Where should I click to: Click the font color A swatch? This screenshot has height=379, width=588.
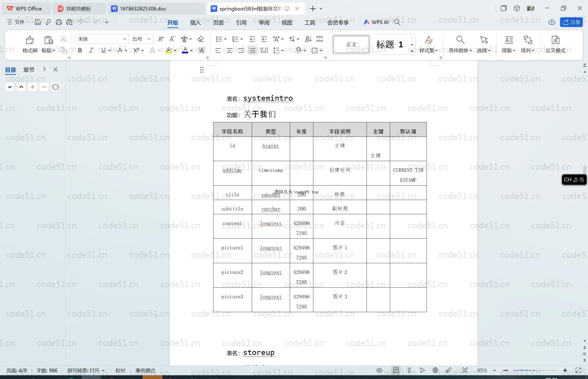[x=185, y=50]
